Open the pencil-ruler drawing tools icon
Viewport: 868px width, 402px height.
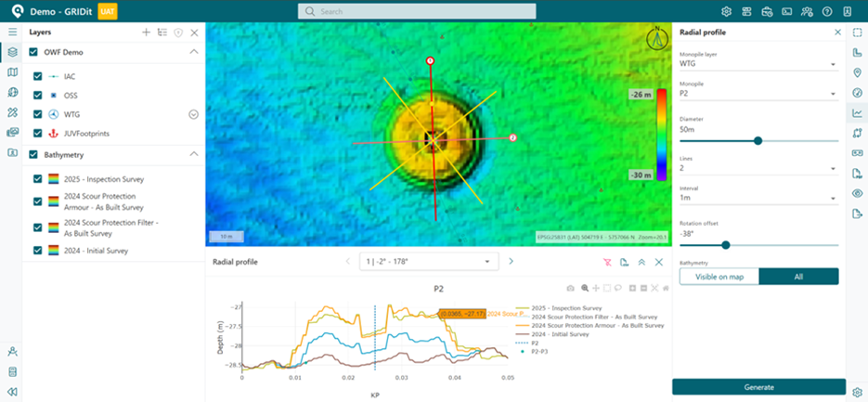pyautogui.click(x=12, y=112)
